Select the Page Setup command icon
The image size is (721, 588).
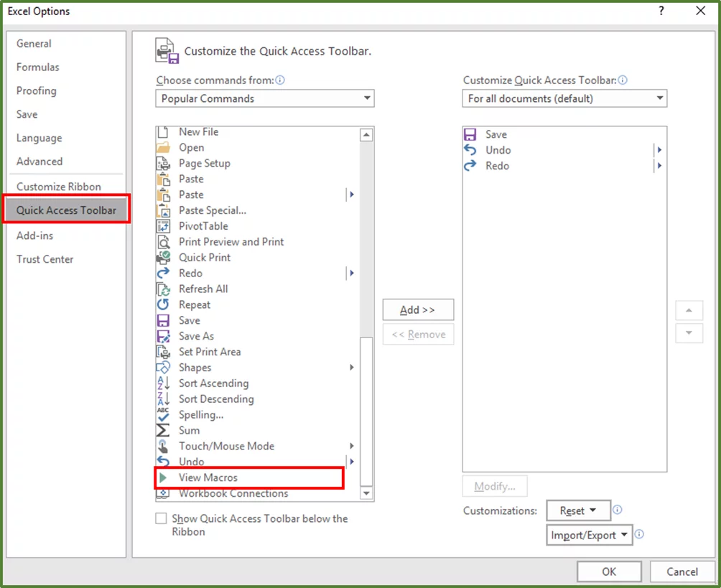click(x=164, y=163)
